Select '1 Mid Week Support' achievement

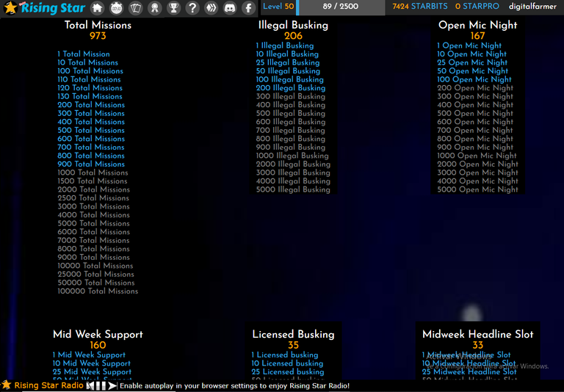coord(89,355)
